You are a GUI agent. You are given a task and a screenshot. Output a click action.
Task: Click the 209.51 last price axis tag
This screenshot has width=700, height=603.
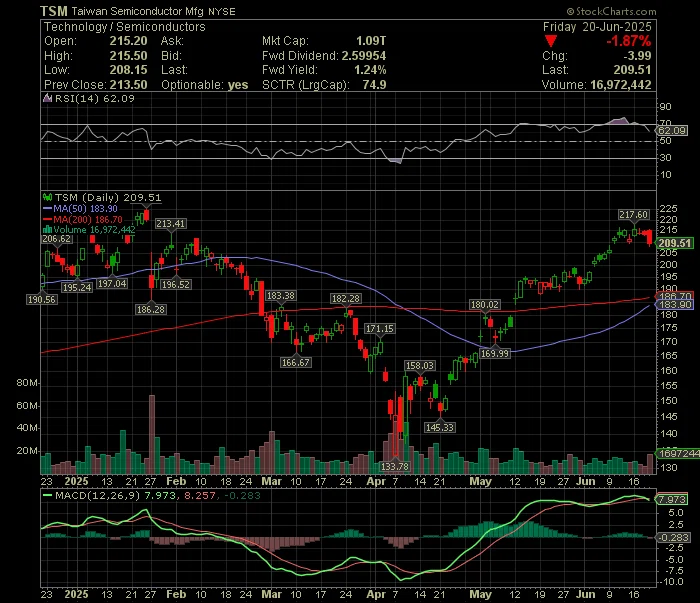674,243
